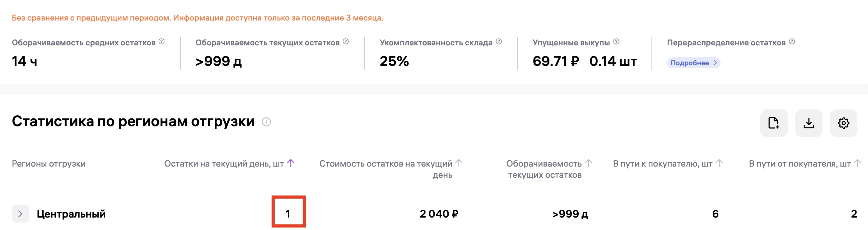The width and height of the screenshot is (868, 230).
Task: Click the 69.71 ₽ lost buyouts value
Action: coord(556,62)
